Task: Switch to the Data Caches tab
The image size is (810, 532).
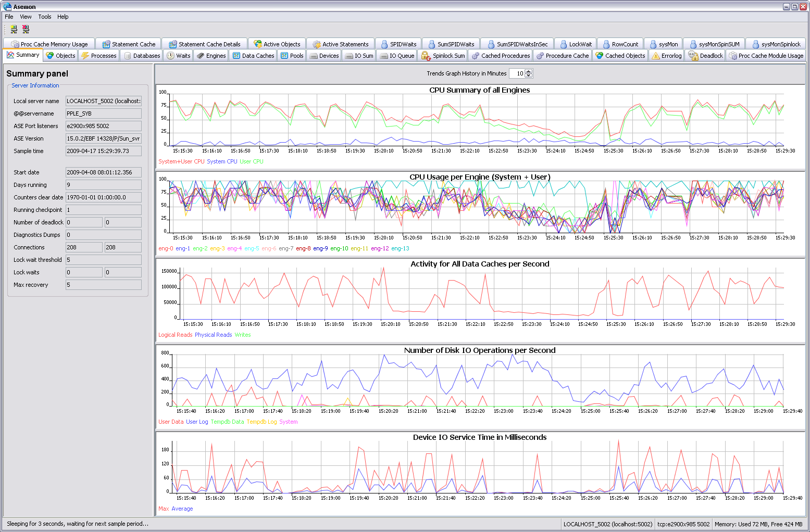Action: tap(253, 56)
